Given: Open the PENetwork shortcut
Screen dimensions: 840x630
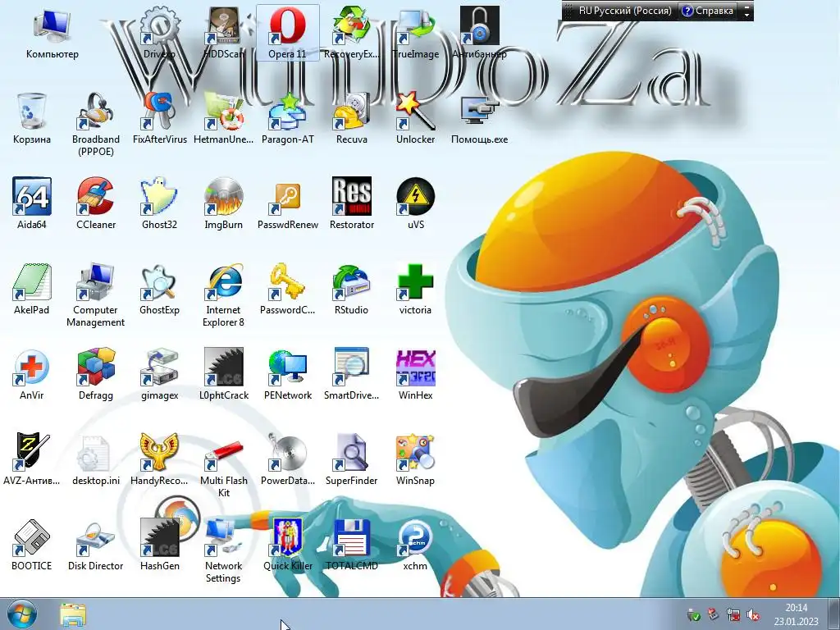Looking at the screenshot, I should (288, 374).
